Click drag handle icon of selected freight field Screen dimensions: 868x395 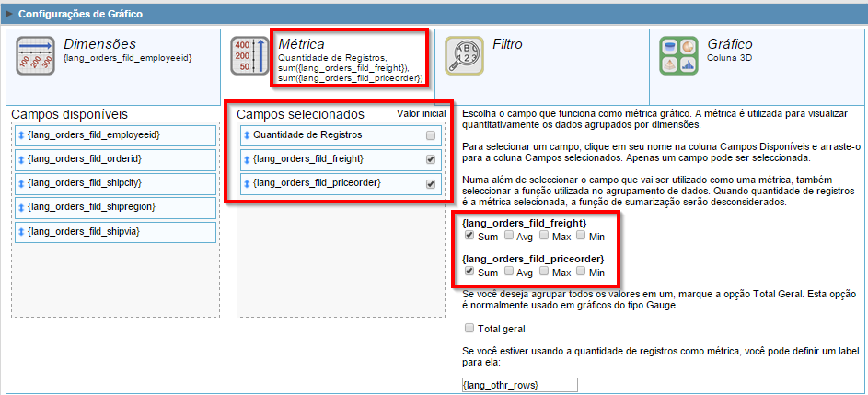coord(247,159)
